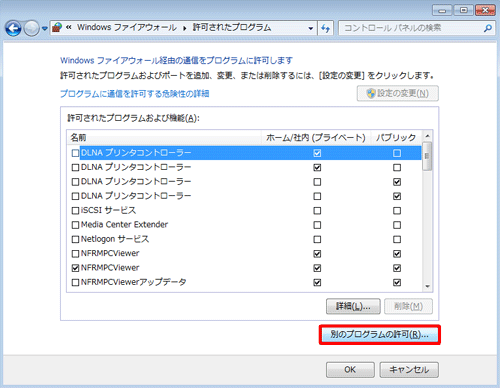The width and height of the screenshot is (500, 388).
Task: Tick the public checkbox for iSCSI サービス
Action: tap(397, 211)
